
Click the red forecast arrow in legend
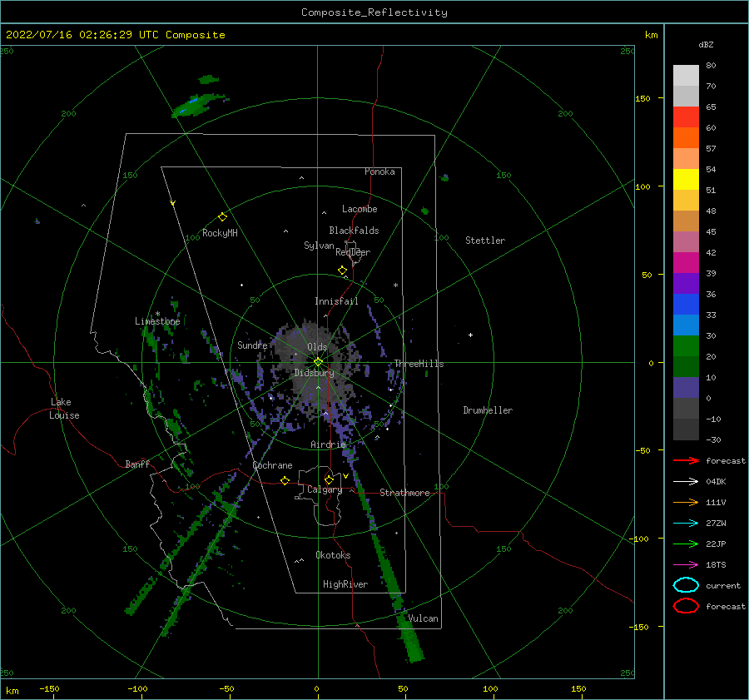pyautogui.click(x=686, y=460)
